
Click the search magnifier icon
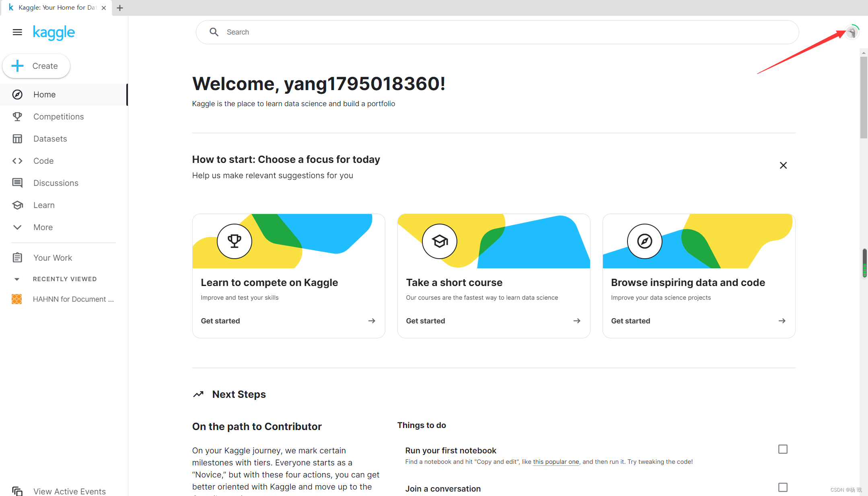pyautogui.click(x=214, y=32)
